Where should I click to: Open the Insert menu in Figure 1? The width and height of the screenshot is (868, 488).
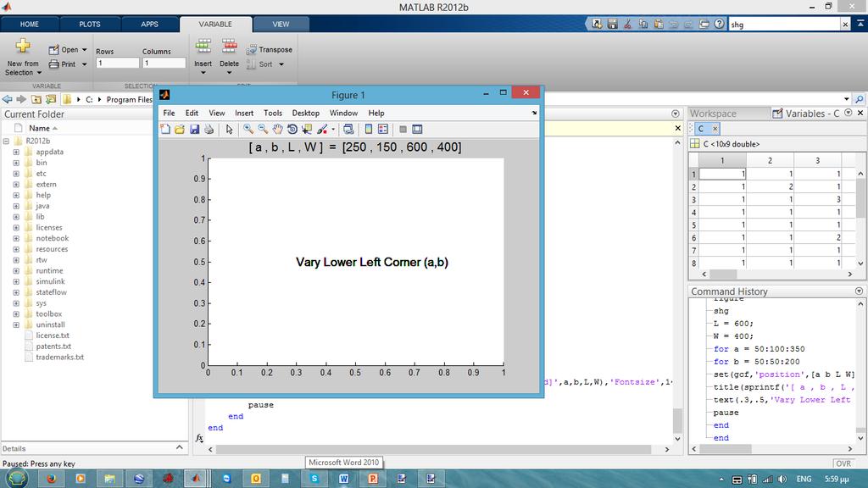(x=243, y=113)
